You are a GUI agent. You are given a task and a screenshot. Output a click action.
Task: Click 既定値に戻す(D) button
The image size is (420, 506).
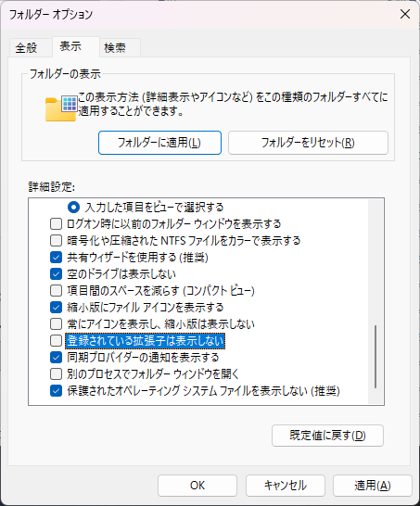coord(327,436)
